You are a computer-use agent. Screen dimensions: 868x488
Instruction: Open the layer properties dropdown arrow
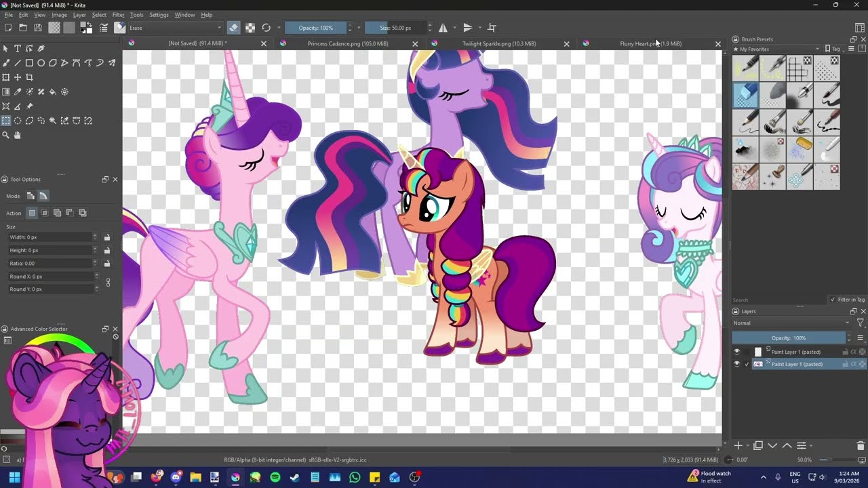click(810, 445)
